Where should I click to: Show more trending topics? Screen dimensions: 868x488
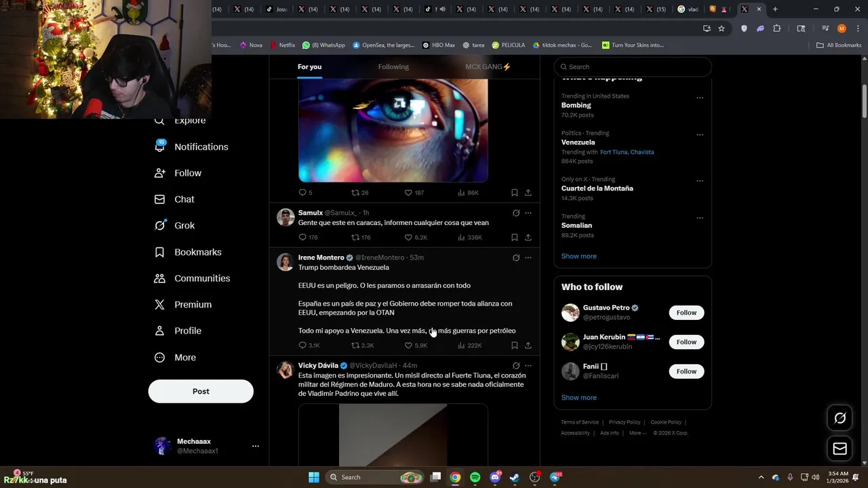(578, 256)
